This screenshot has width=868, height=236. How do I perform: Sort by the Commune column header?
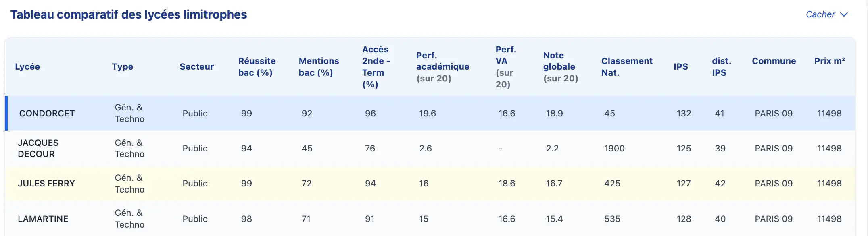coord(774,61)
